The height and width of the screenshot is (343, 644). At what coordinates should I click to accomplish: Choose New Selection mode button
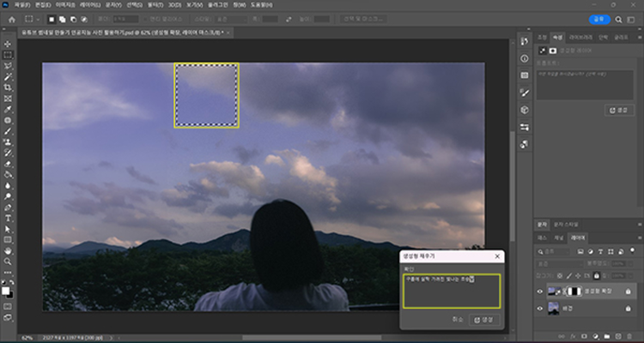pos(52,19)
